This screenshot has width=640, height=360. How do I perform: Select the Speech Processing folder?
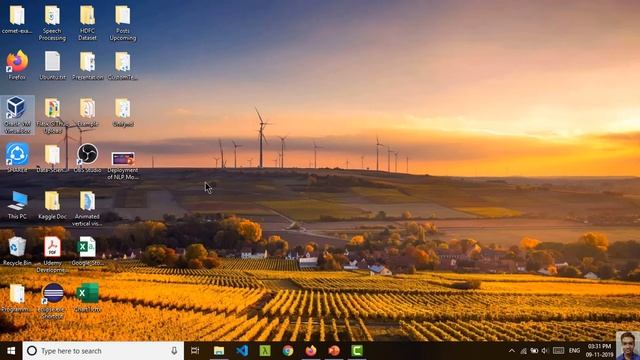click(x=52, y=23)
